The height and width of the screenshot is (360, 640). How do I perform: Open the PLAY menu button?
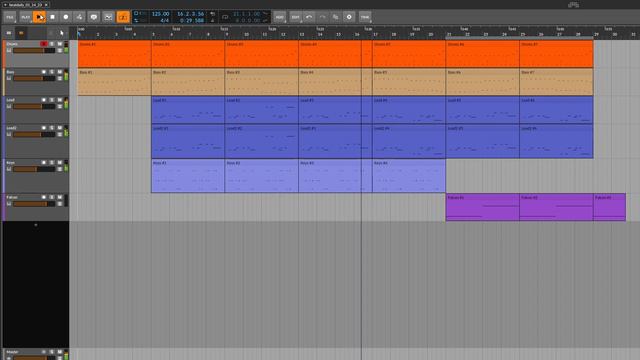click(x=25, y=17)
